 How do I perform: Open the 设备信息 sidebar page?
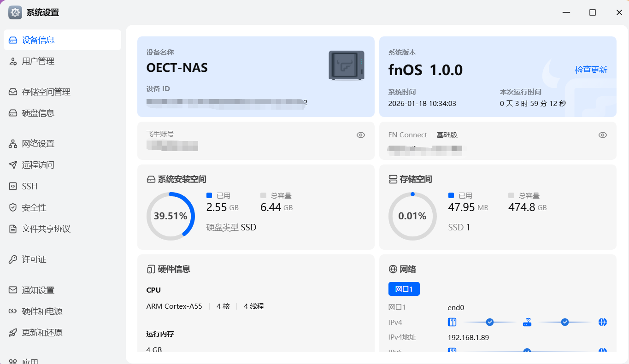click(62, 40)
